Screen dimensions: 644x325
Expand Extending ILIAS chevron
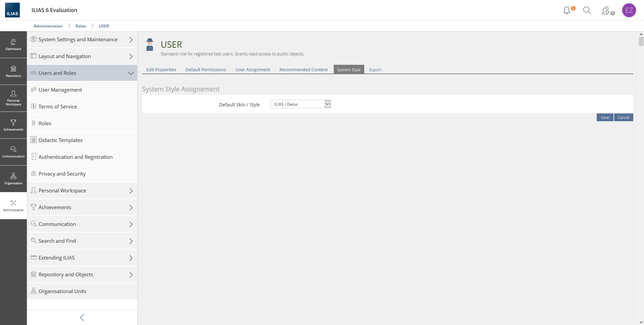(131, 258)
